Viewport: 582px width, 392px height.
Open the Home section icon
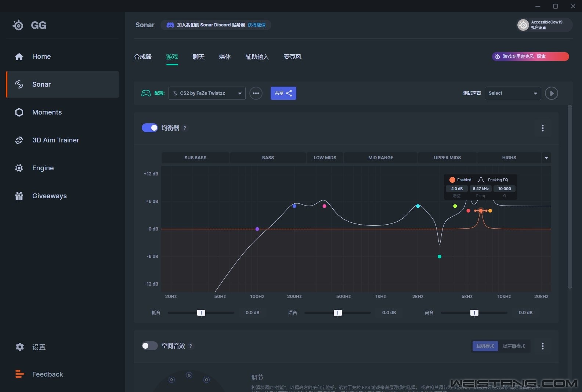click(x=19, y=57)
